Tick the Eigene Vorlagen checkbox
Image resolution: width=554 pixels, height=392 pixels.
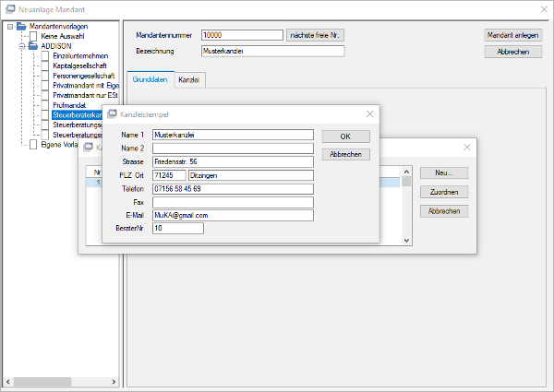[x=33, y=145]
